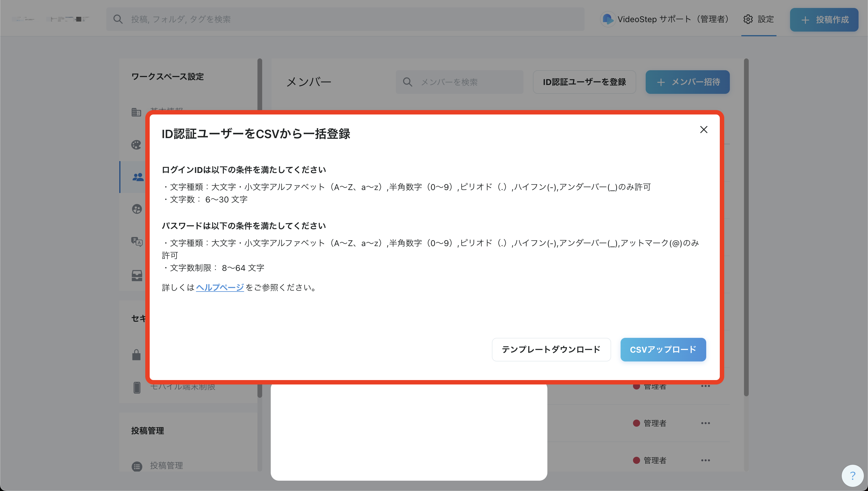
Task: Click the translation language icon in the sidebar
Action: click(x=137, y=241)
